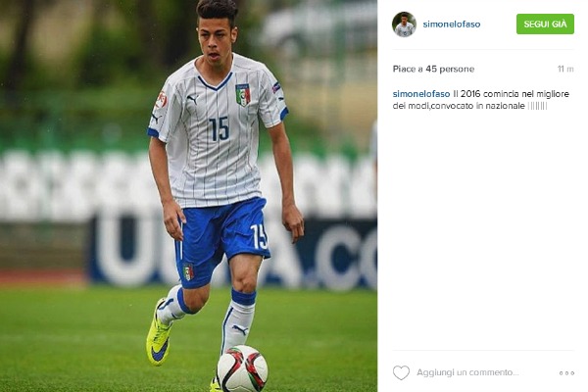588x392 pixels.
Task: Click the player's face in the photo
Action: (218, 40)
